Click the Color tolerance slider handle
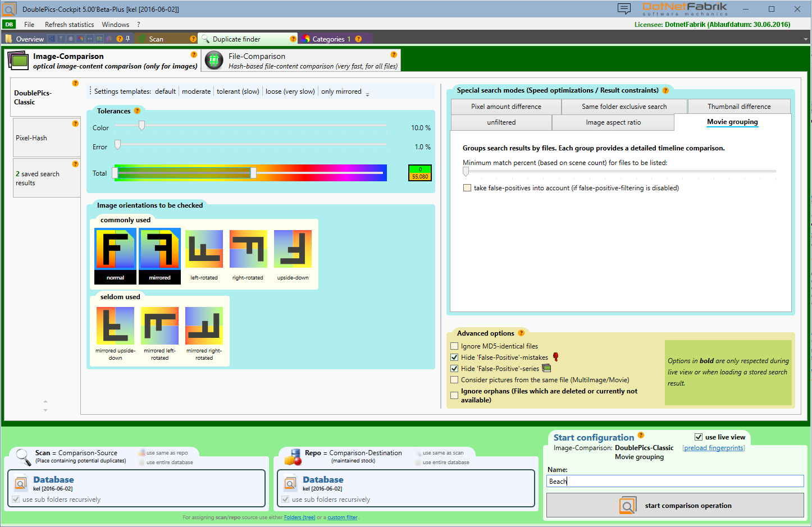Viewport: 812px width, 527px height. tap(142, 126)
